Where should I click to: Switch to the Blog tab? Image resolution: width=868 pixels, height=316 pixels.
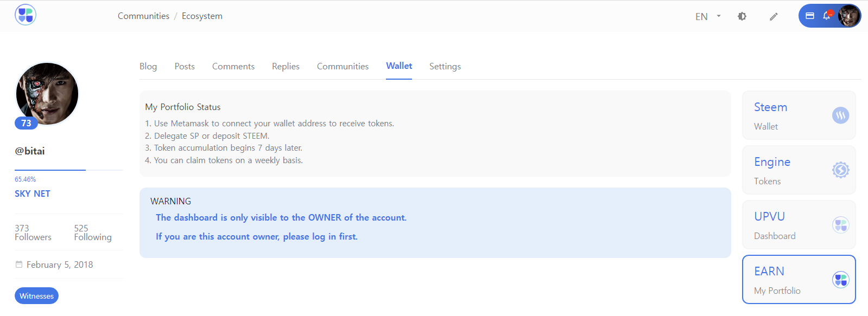click(148, 66)
